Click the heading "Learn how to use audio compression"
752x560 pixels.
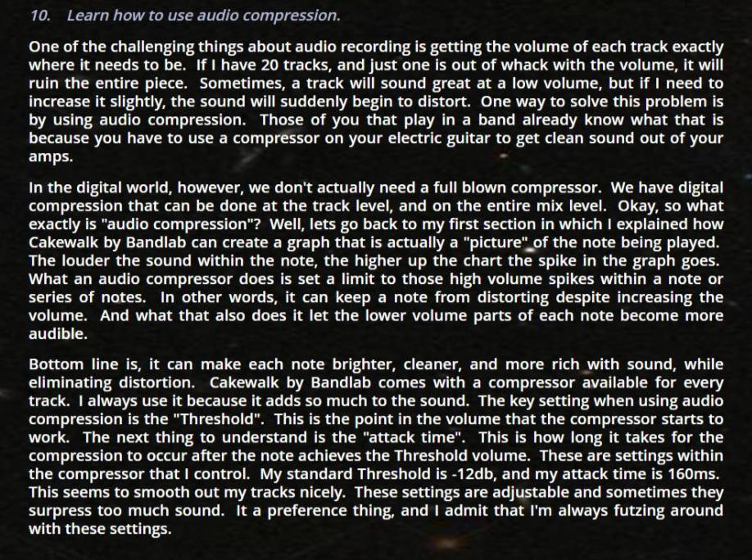point(203,16)
